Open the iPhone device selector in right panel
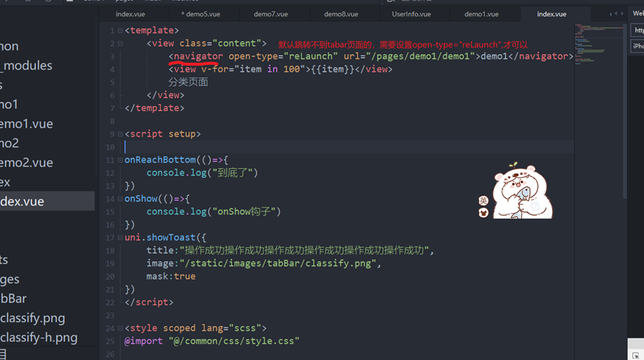 (637, 46)
